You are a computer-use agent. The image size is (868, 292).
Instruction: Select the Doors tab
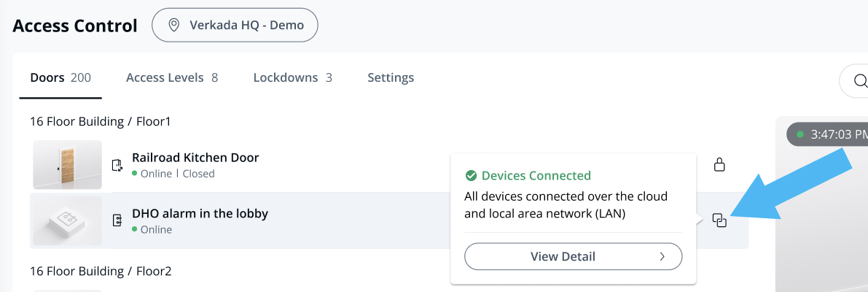(x=60, y=77)
